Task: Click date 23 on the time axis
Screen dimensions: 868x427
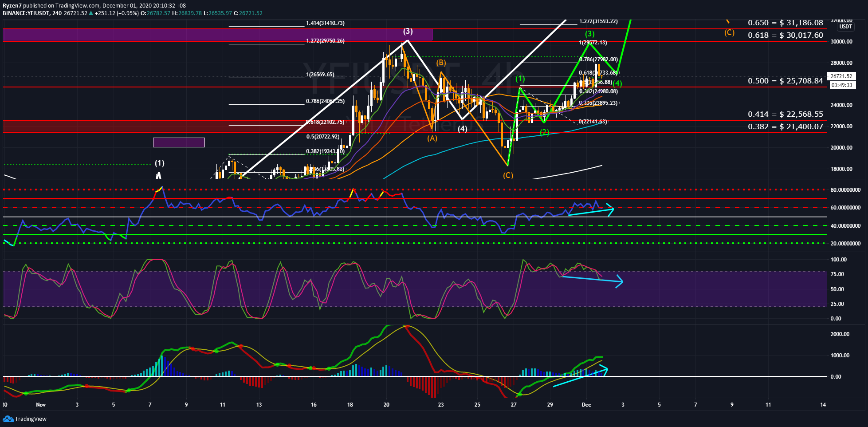Action: click(441, 405)
